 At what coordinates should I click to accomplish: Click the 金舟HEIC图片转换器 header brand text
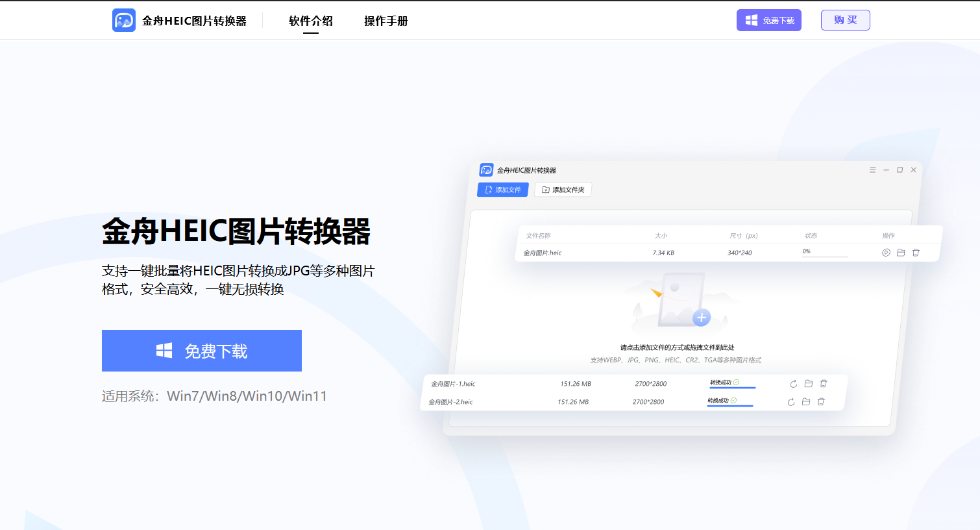[x=194, y=21]
